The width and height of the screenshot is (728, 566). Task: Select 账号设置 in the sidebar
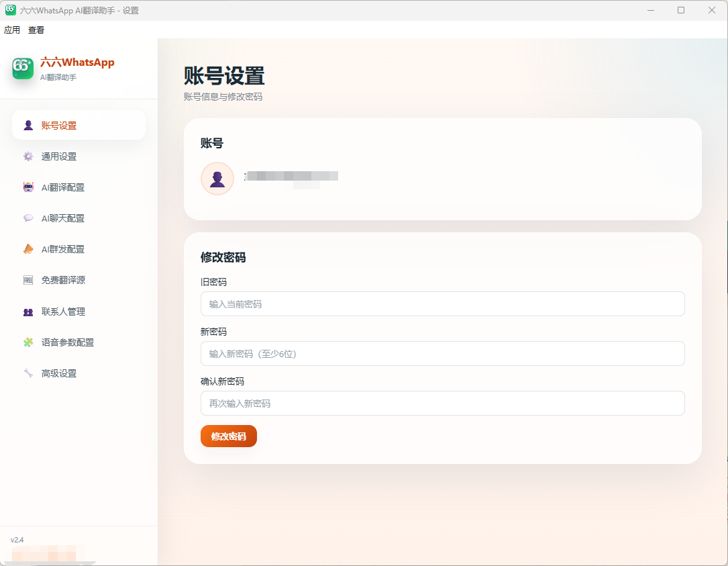pos(79,125)
